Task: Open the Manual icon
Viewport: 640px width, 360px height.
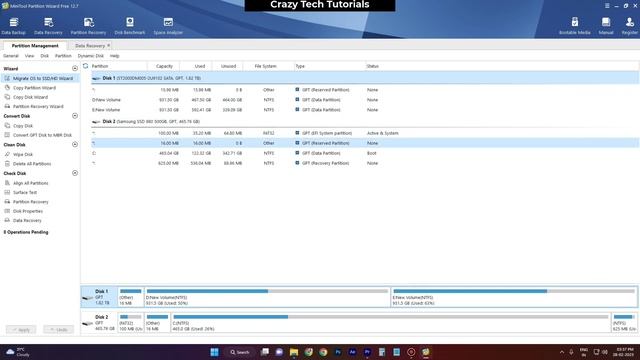Action: pos(606,26)
